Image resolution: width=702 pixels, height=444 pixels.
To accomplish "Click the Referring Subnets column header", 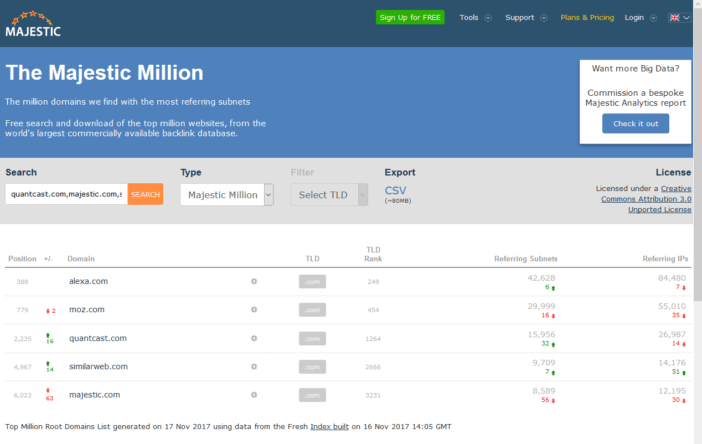I will pos(526,259).
